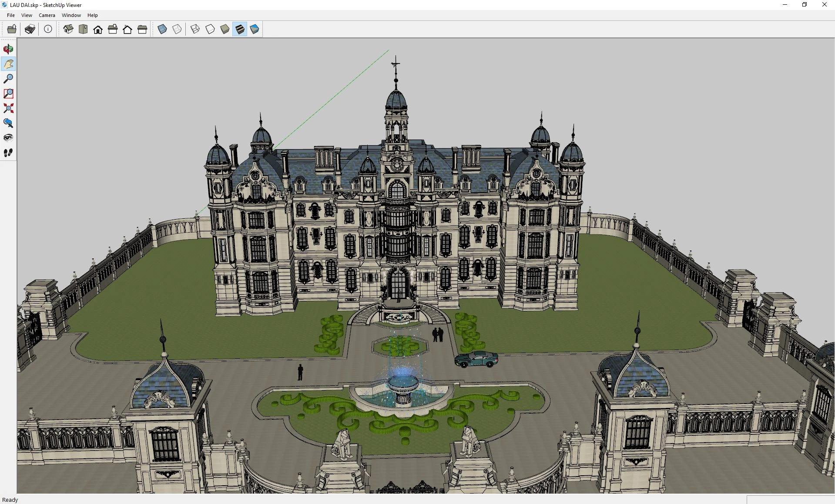Open the Camera menu
Image resolution: width=835 pixels, height=504 pixels.
tap(47, 15)
